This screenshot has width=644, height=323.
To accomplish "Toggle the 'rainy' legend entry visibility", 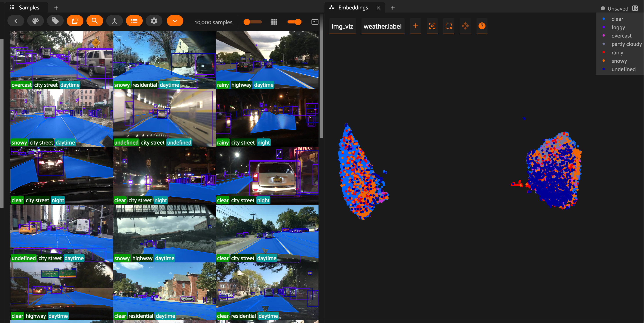I will (x=617, y=52).
